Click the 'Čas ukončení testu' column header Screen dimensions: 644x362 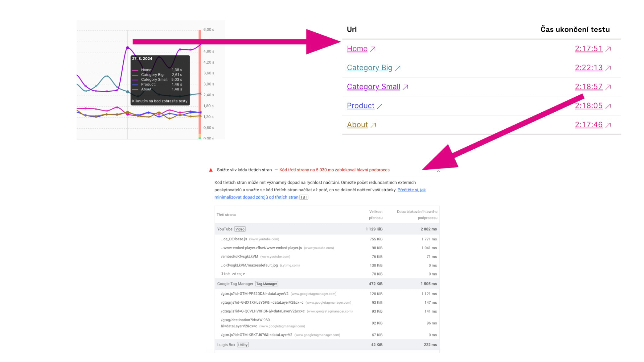coord(575,30)
